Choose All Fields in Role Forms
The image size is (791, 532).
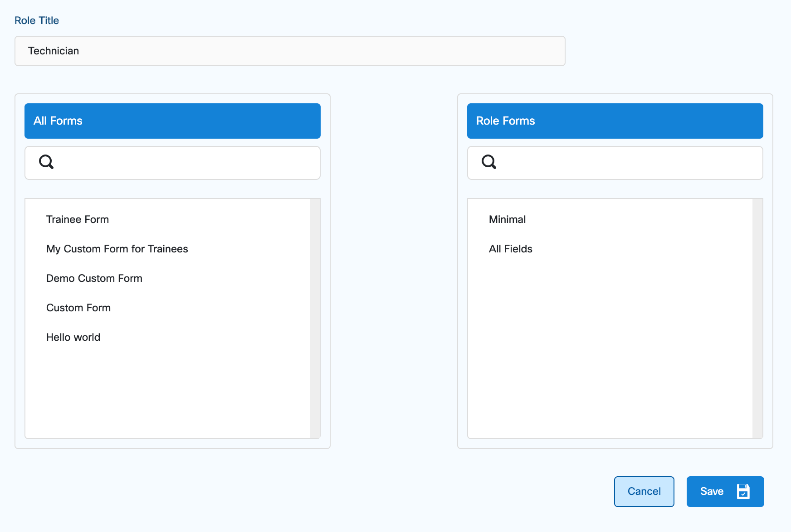click(510, 249)
